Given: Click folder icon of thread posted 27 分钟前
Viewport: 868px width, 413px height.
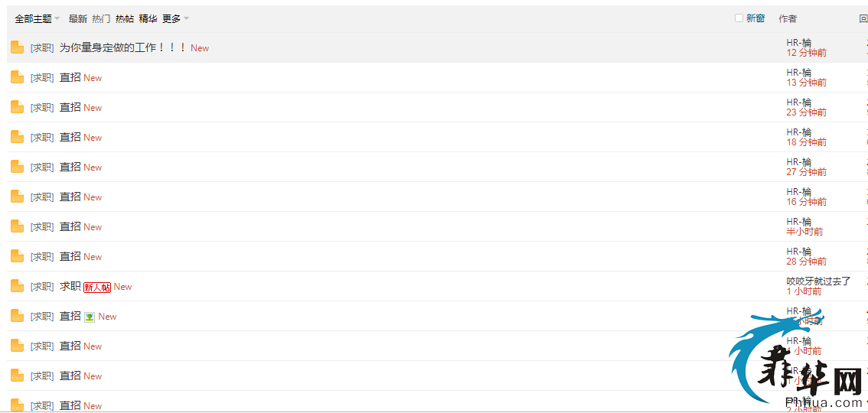Looking at the screenshot, I should coord(17,167).
